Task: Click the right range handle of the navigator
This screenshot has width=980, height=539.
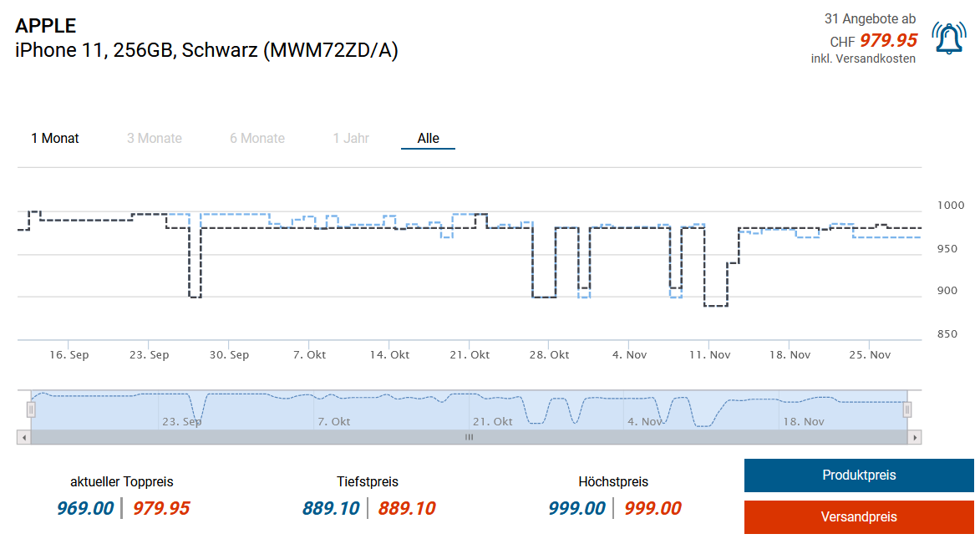Action: coord(907,409)
